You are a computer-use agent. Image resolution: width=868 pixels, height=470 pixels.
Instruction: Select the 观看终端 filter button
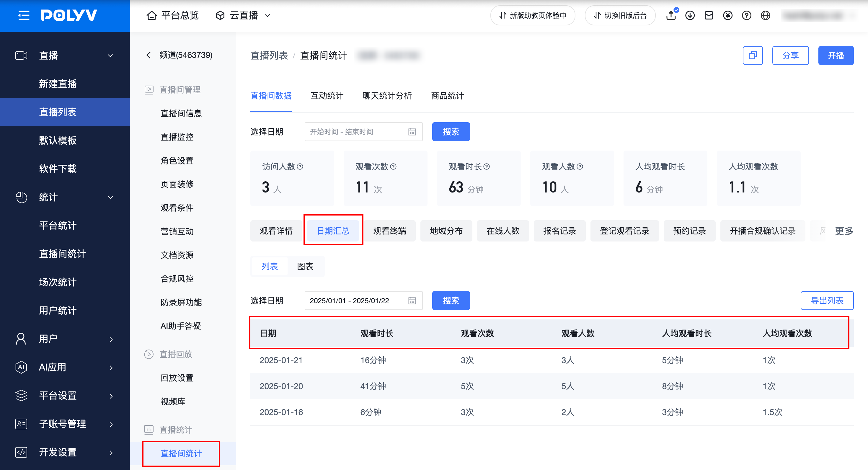390,231
